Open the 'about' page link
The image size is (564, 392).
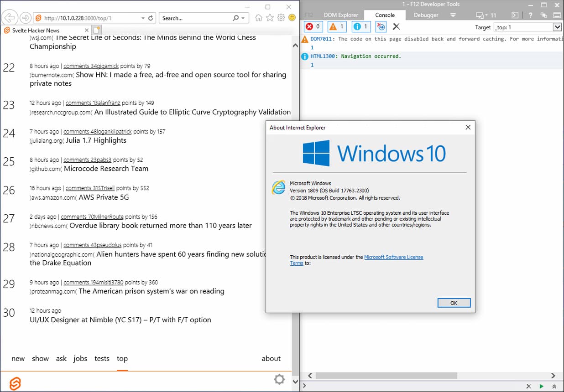271,359
